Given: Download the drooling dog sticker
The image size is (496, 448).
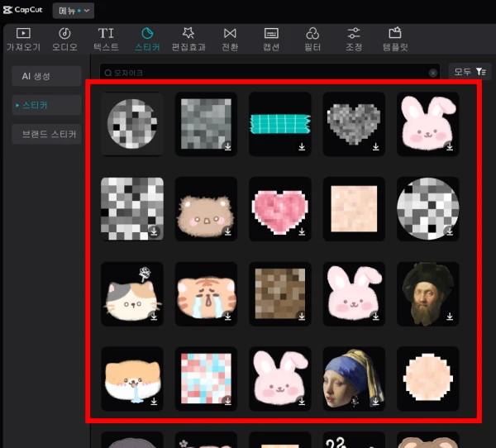Looking at the screenshot, I should point(154,401).
